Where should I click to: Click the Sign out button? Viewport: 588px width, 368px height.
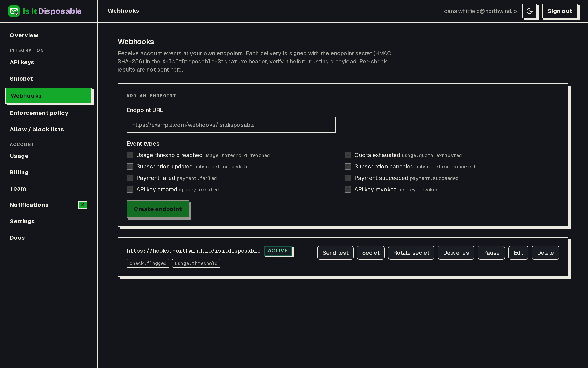click(560, 11)
